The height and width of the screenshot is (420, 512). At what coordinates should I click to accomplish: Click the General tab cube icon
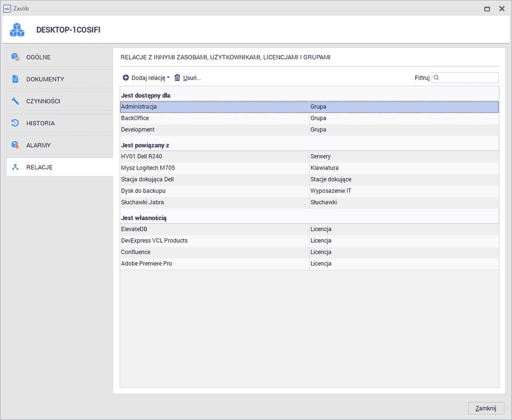pyautogui.click(x=16, y=57)
